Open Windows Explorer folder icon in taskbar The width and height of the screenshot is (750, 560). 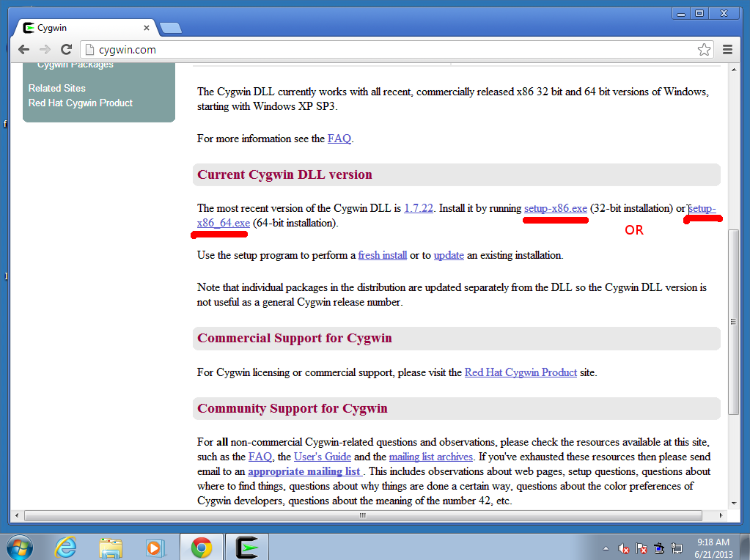111,548
